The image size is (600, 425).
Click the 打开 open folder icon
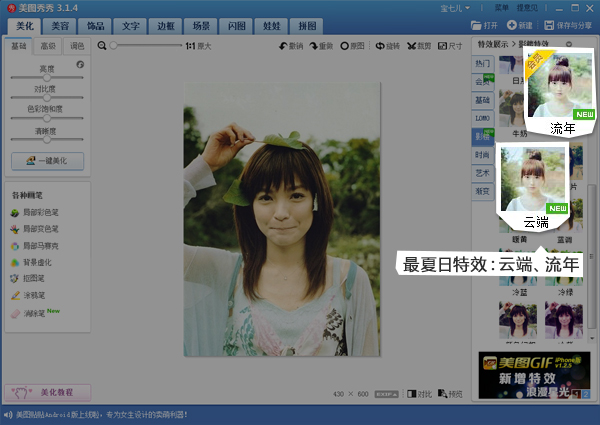pyautogui.click(x=476, y=26)
